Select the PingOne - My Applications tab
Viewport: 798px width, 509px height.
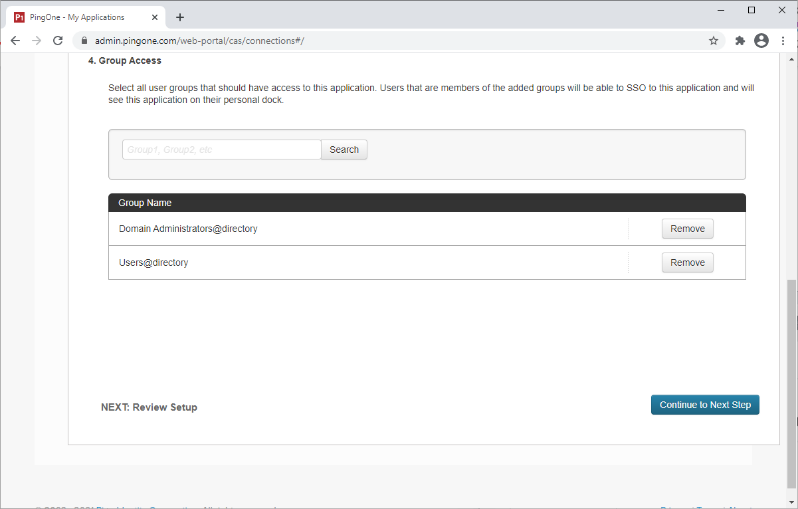click(x=80, y=17)
